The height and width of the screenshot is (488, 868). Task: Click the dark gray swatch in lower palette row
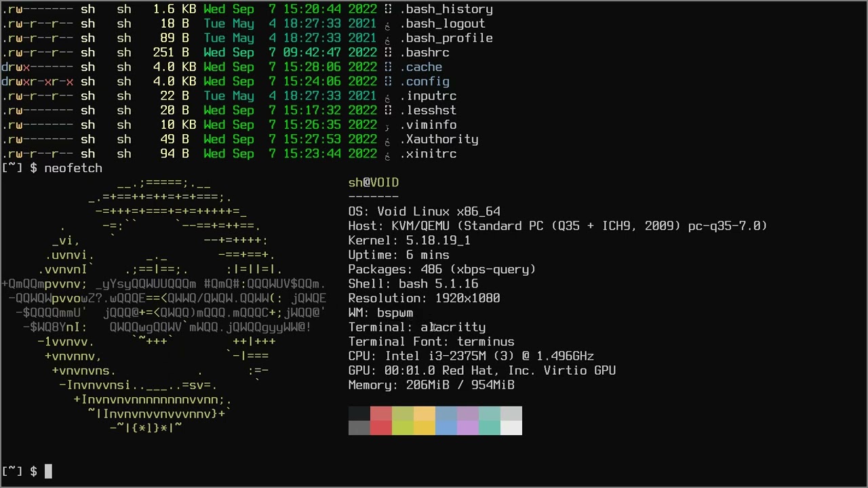(x=359, y=428)
